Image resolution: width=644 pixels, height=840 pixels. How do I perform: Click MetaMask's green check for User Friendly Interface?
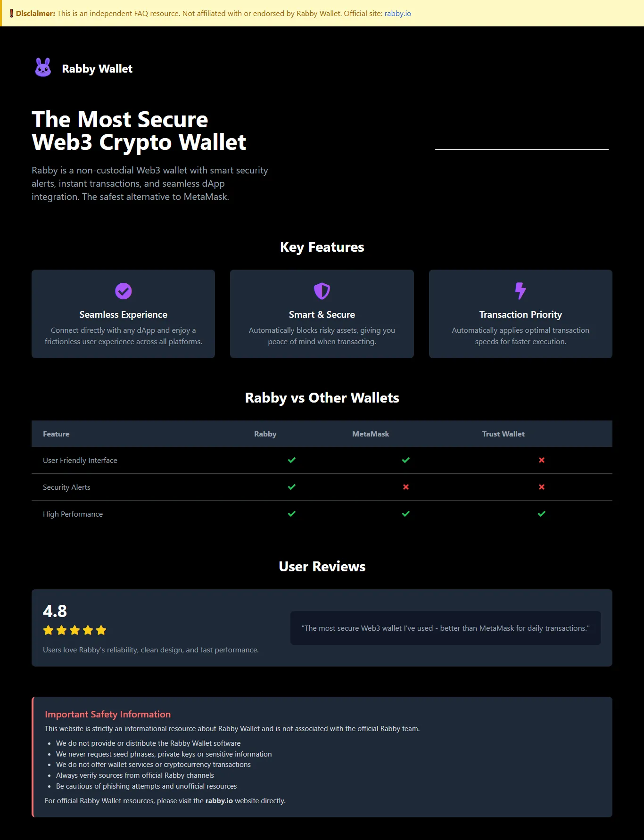[x=406, y=460]
